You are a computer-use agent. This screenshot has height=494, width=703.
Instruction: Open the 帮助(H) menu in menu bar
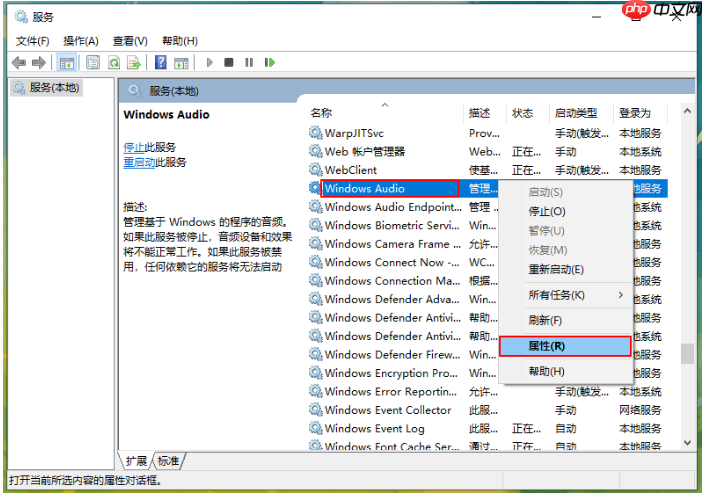(x=180, y=41)
